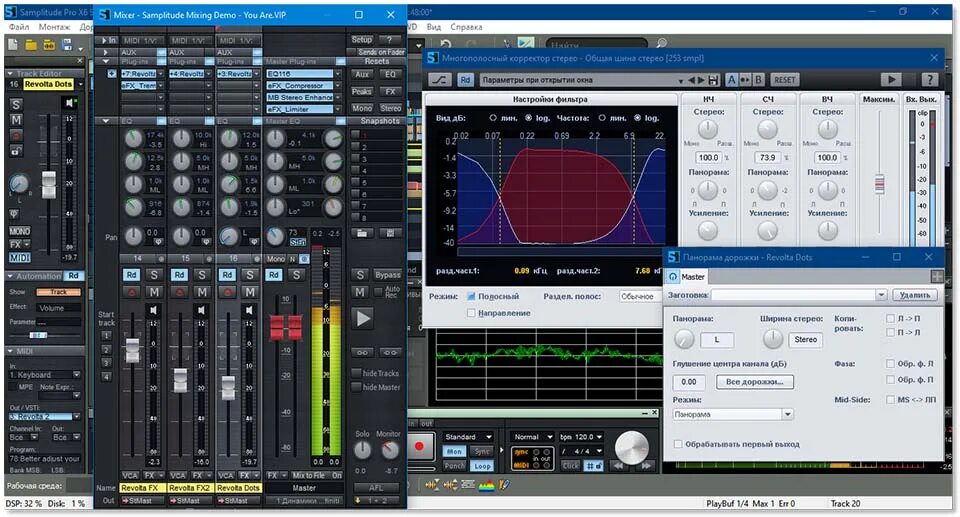Enable the Направление checkbox

(471, 313)
